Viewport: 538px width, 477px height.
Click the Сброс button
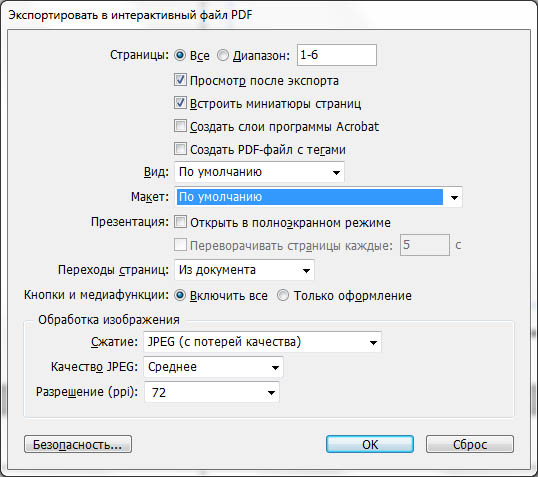pos(470,444)
